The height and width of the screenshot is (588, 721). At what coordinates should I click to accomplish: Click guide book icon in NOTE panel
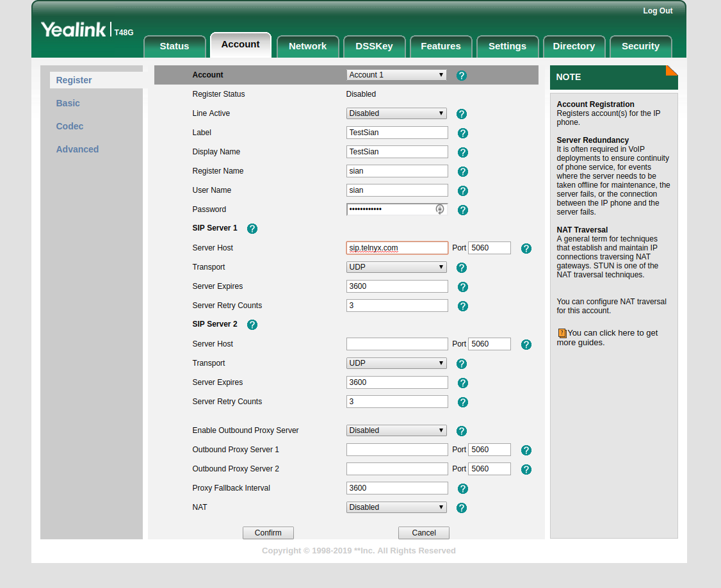tap(562, 333)
